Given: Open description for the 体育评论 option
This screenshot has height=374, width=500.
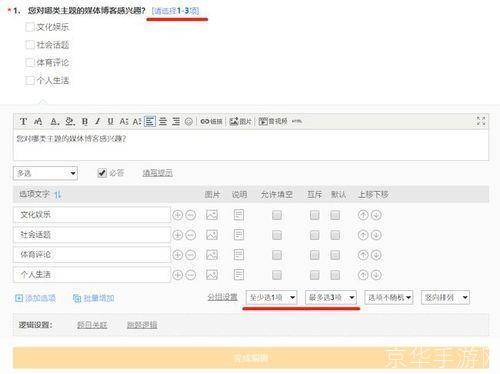Looking at the screenshot, I should [x=239, y=255].
